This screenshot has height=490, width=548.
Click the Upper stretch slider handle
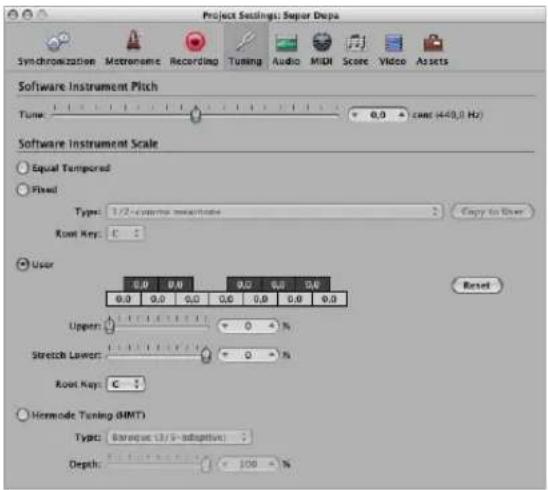coord(110,326)
